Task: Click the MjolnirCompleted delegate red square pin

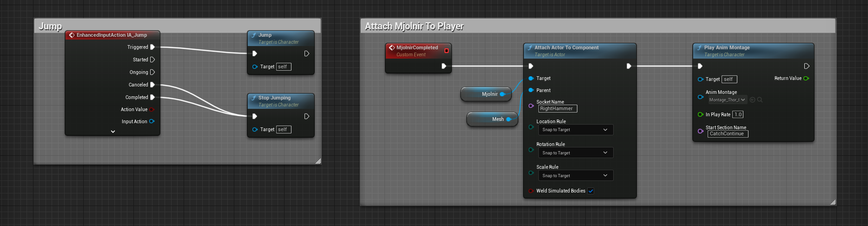Action: [x=446, y=50]
